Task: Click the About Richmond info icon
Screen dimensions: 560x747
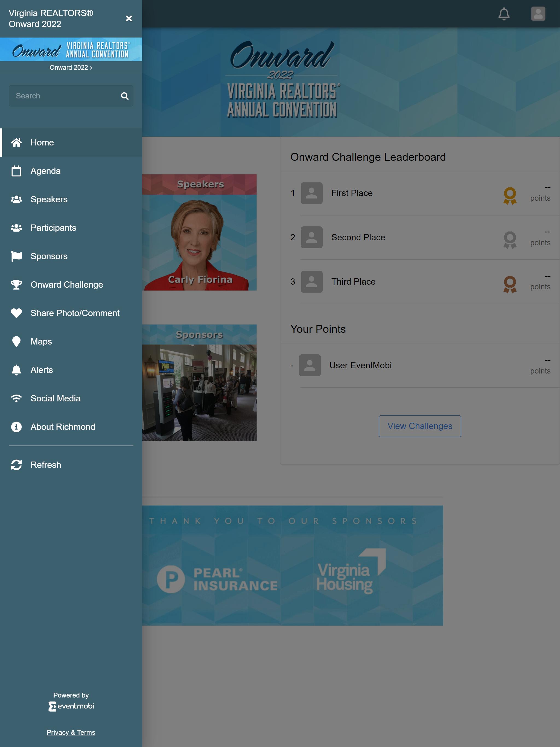Action: pos(16,427)
